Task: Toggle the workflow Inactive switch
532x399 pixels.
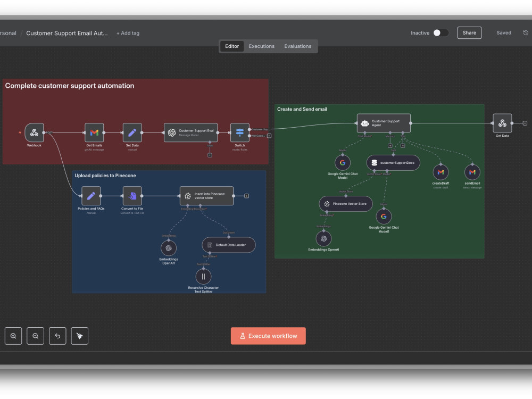Action: (441, 33)
